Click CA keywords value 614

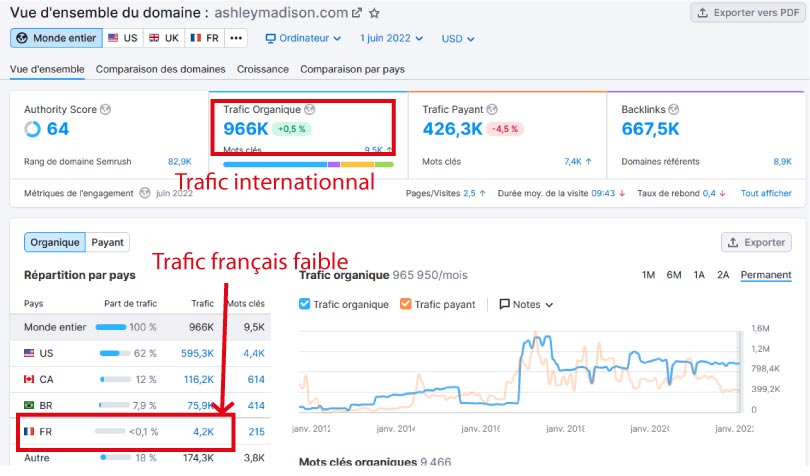(x=256, y=379)
